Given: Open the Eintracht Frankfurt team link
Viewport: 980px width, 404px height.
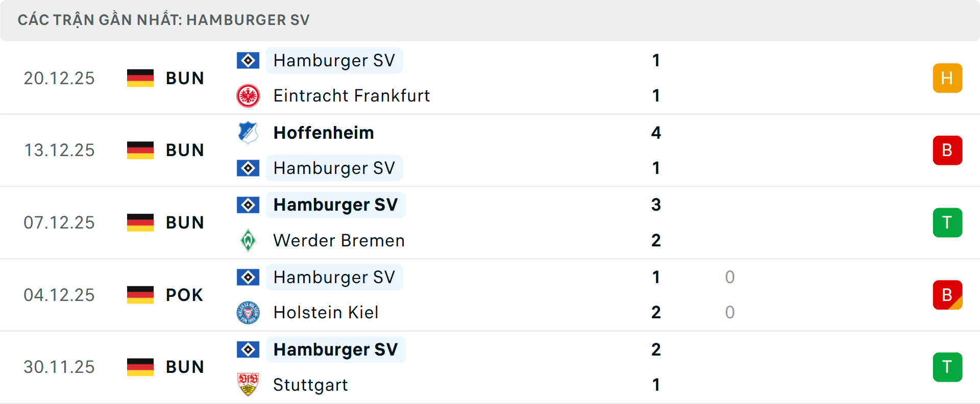Looking at the screenshot, I should pyautogui.click(x=352, y=96).
